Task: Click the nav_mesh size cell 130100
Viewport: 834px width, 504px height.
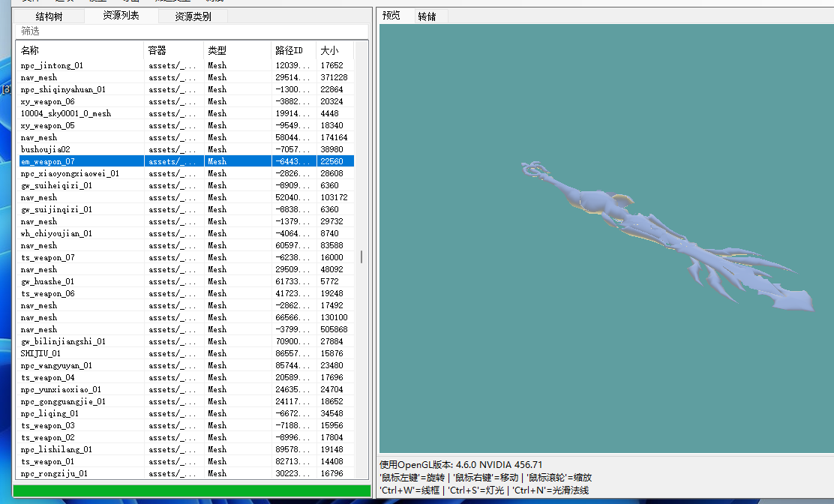Action: [x=334, y=317]
